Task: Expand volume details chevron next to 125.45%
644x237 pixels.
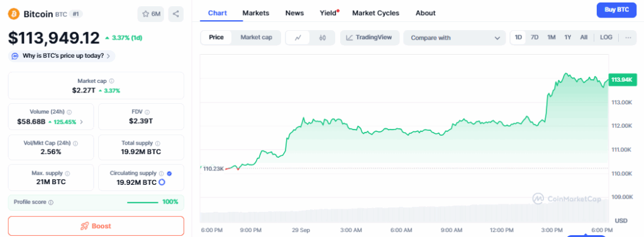Action: pyautogui.click(x=81, y=121)
